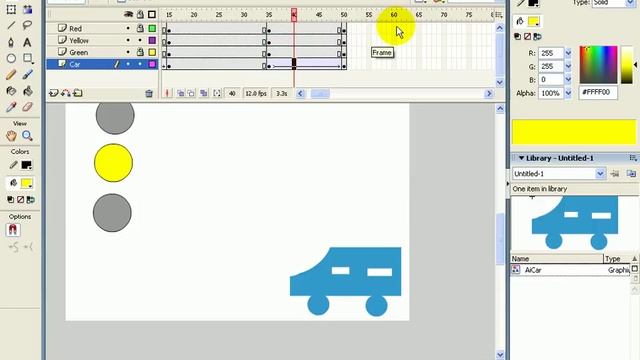This screenshot has width=640, height=360.
Task: Click the brightness slider bar
Action: (x=627, y=64)
